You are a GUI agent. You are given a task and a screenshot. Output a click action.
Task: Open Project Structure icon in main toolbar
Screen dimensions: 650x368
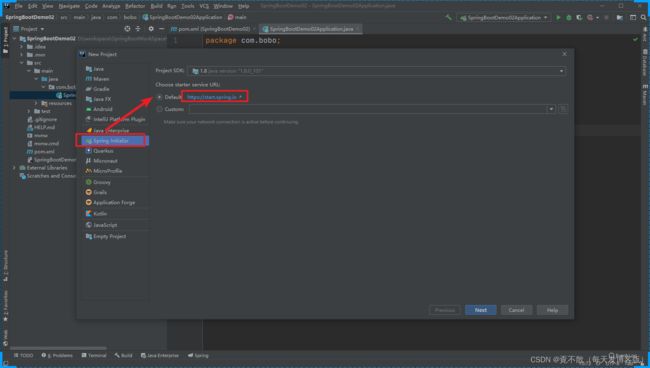(x=619, y=17)
